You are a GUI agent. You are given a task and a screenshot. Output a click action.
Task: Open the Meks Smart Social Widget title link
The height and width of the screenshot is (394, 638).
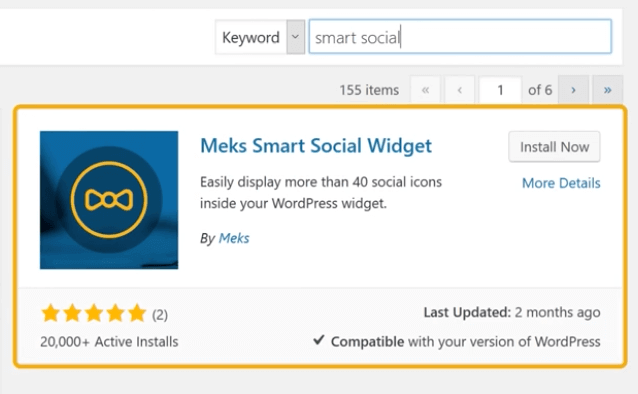tap(316, 146)
